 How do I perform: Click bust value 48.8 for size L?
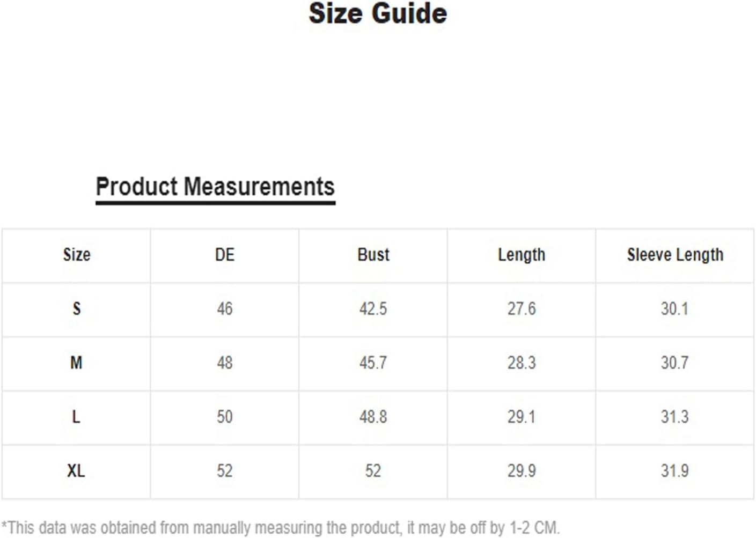pos(373,417)
